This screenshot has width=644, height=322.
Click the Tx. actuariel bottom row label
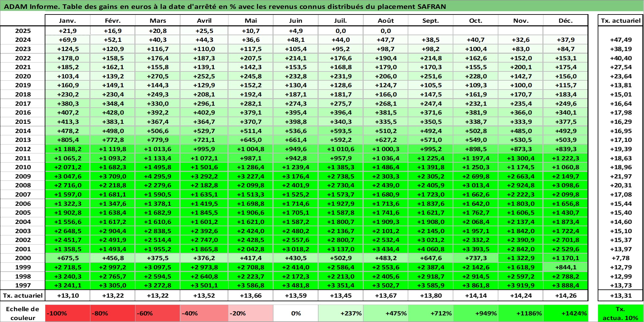[23, 296]
